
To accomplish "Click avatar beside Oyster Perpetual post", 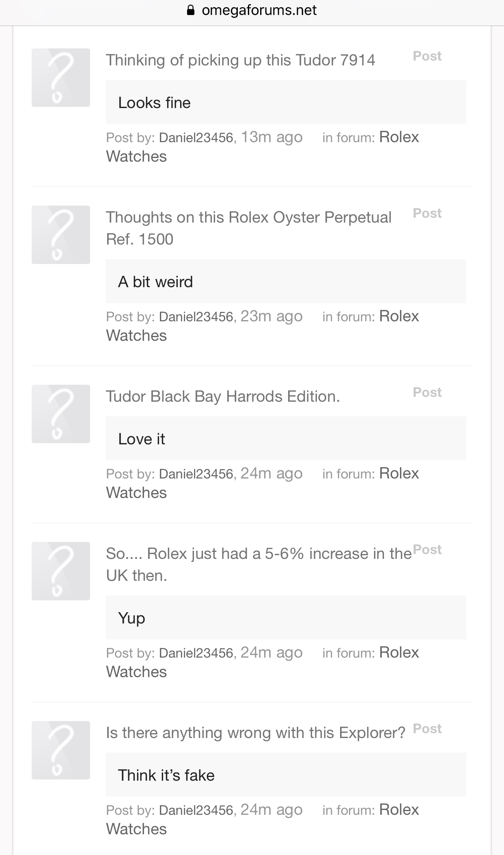I will [61, 235].
